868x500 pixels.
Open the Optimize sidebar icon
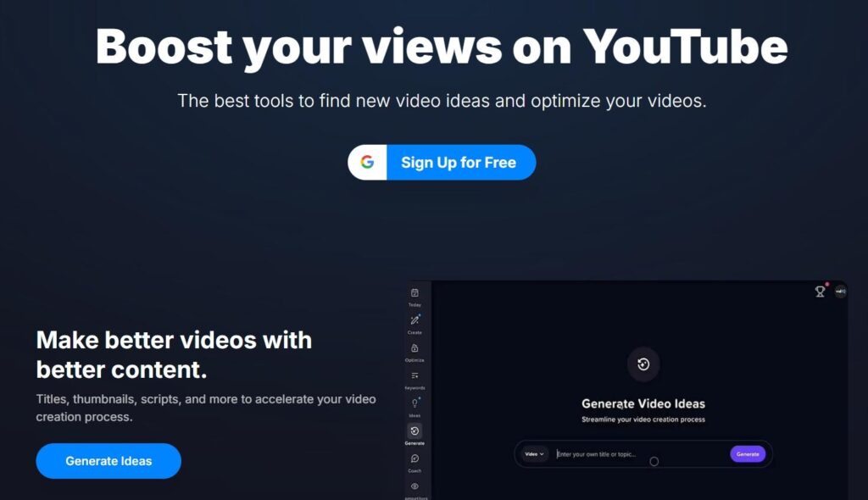[415, 348]
